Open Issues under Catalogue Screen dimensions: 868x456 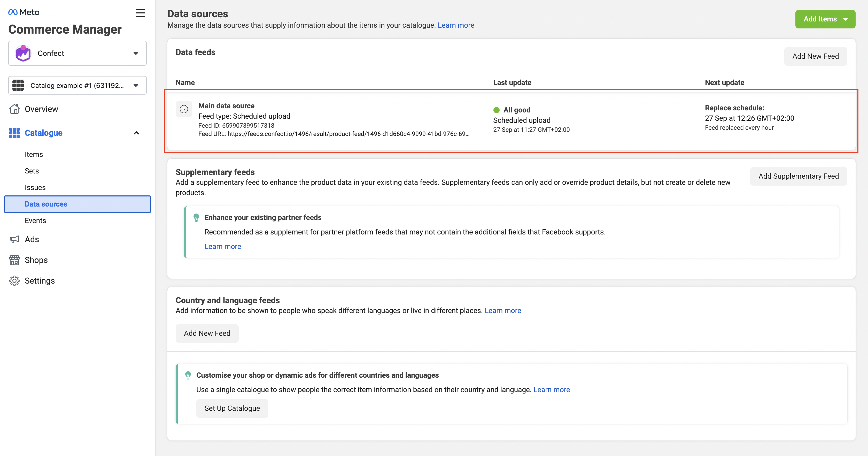(x=35, y=187)
